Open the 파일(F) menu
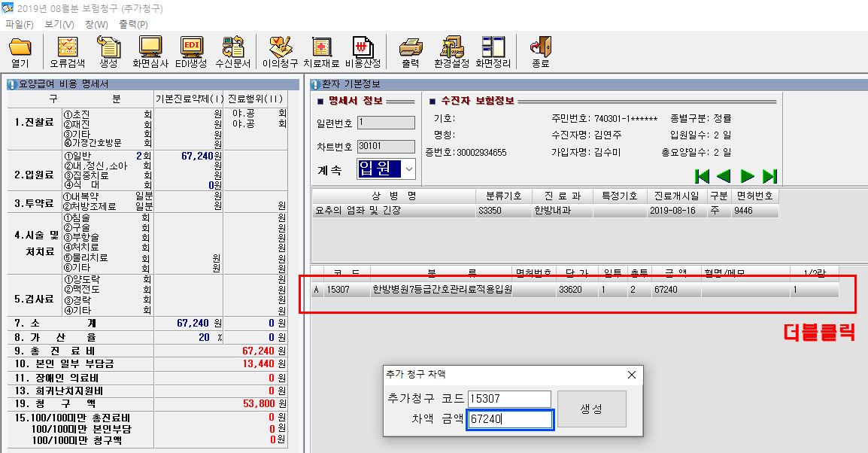The height and width of the screenshot is (453, 868). tap(19, 24)
